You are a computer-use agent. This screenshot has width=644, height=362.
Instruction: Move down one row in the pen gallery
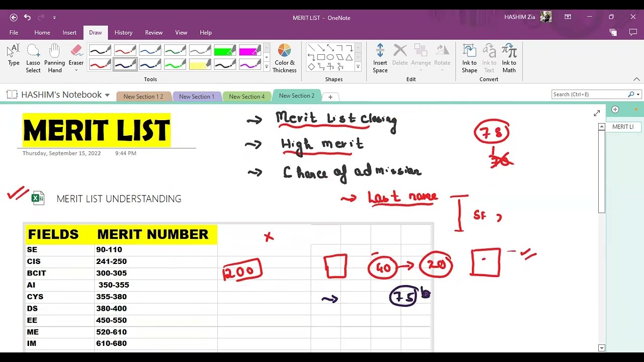[x=266, y=57]
